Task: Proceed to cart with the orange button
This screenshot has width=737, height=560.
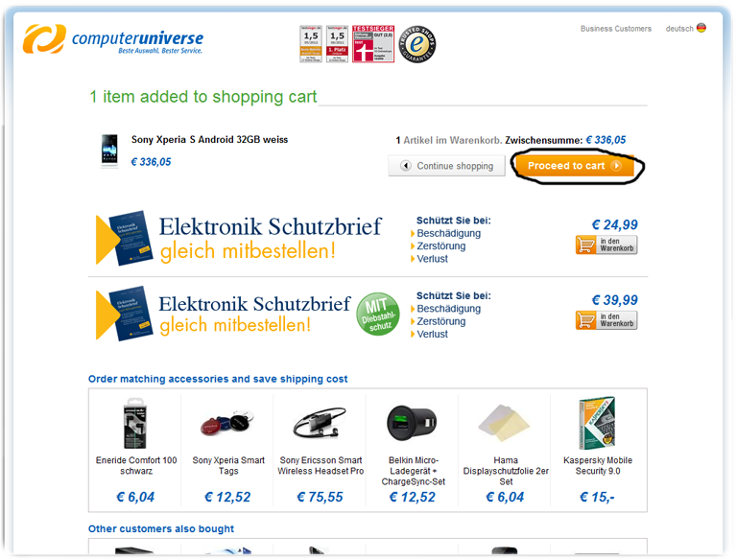Action: pyautogui.click(x=575, y=166)
